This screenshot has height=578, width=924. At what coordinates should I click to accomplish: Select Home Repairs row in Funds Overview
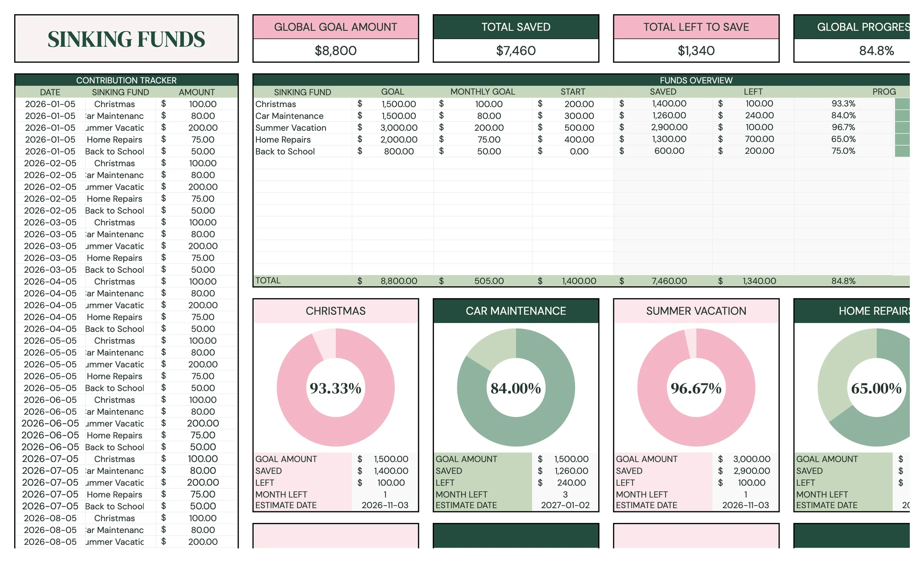click(581, 139)
